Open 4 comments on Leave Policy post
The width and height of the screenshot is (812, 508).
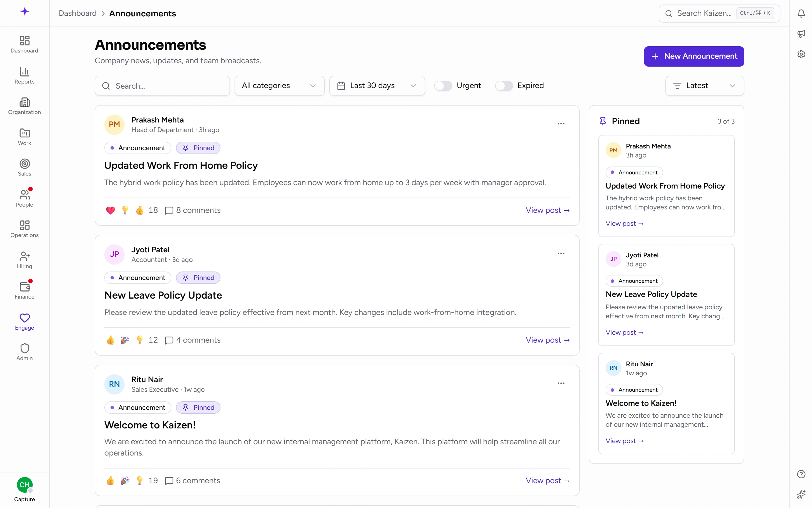(193, 340)
